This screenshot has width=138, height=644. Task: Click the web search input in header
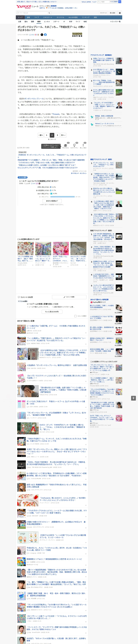(x=104, y=2)
